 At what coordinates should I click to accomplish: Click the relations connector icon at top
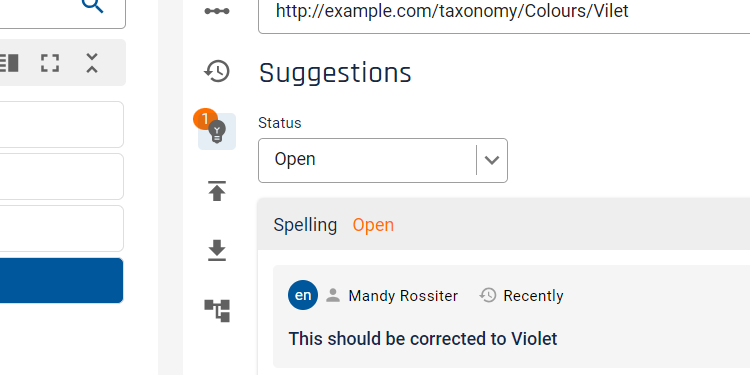coord(217,11)
